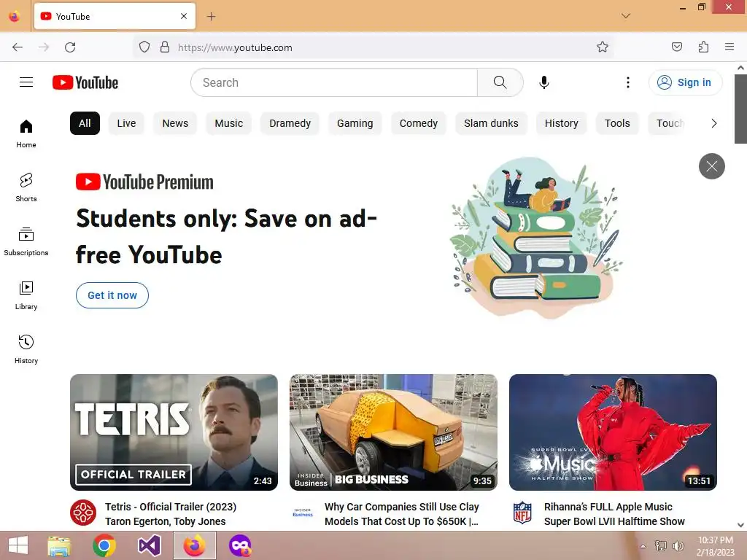Open the Rihanna halftime show thumbnail

pyautogui.click(x=613, y=432)
